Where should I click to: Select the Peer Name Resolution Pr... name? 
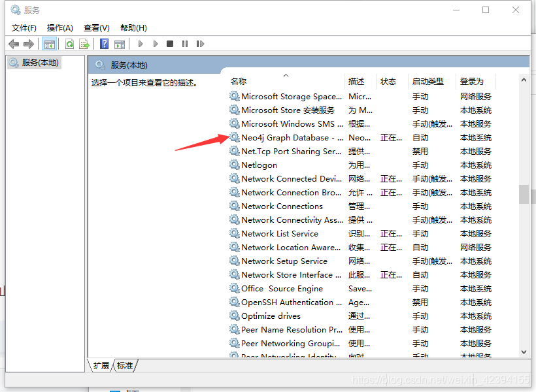coord(292,330)
